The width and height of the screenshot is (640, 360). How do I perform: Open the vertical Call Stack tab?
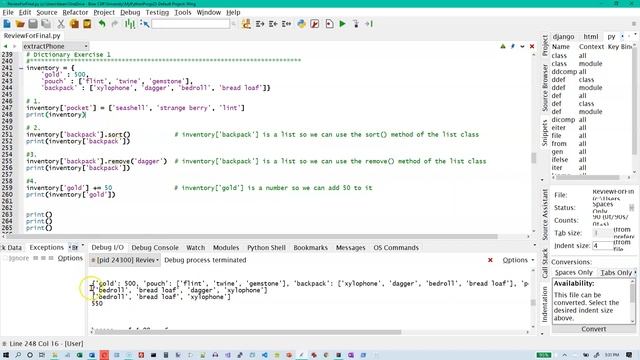point(545,264)
